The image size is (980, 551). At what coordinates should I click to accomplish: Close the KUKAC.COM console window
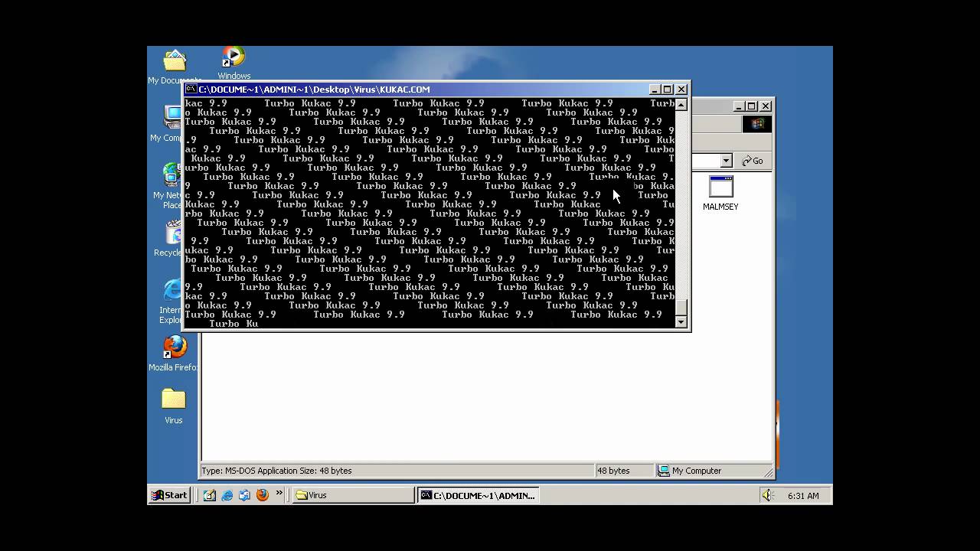coord(681,90)
